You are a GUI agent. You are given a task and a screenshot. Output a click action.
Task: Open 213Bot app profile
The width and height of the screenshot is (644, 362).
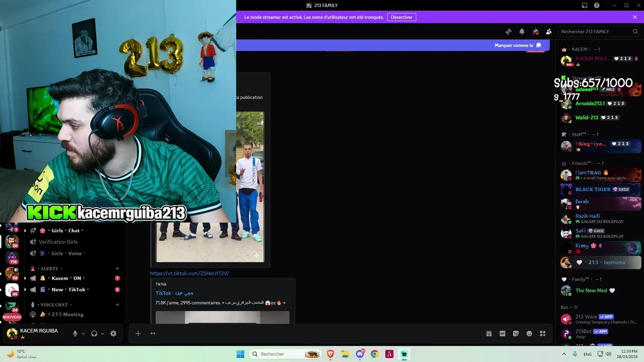(x=601, y=334)
